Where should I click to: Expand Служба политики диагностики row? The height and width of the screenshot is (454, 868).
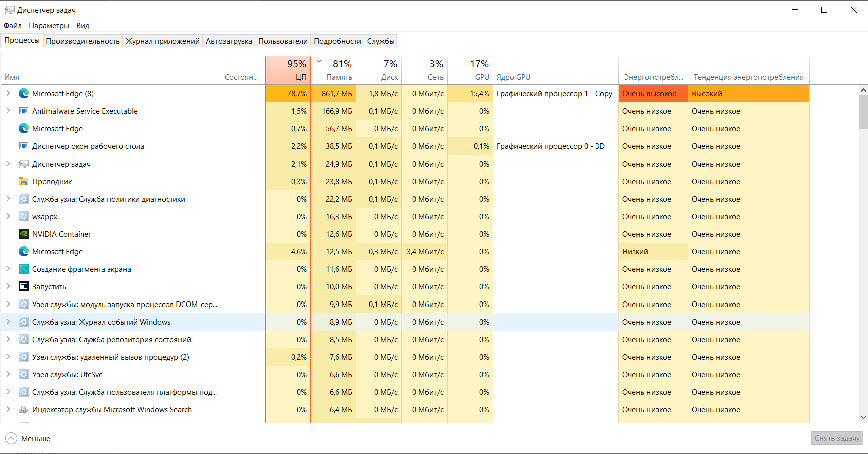point(8,199)
